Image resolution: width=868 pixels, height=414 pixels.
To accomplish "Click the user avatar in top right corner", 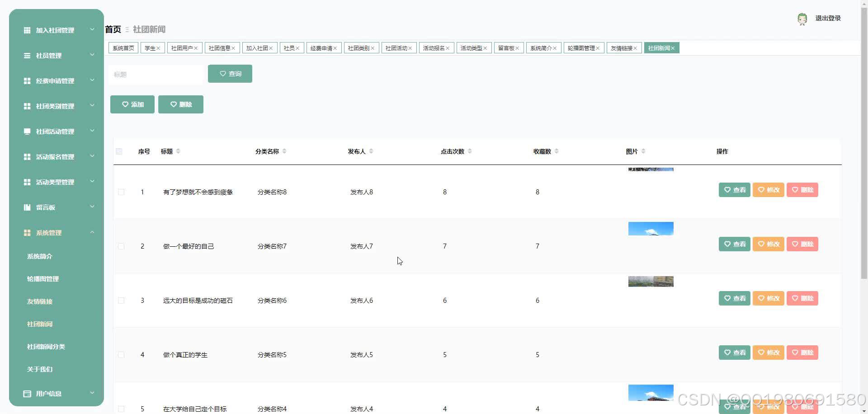I will click(x=802, y=19).
